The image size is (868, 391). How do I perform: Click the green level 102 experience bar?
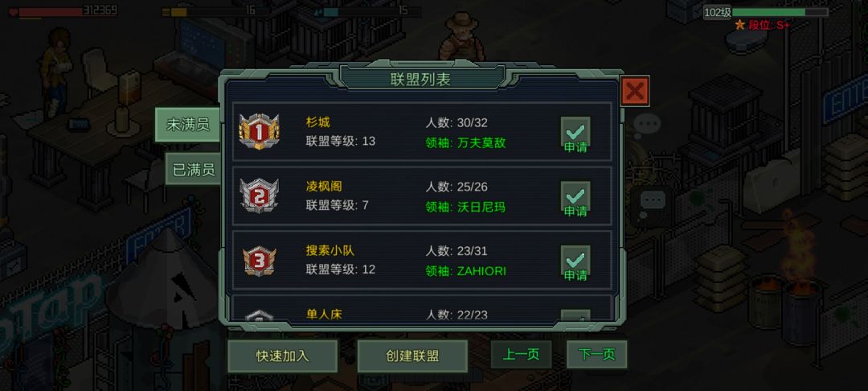(x=780, y=12)
